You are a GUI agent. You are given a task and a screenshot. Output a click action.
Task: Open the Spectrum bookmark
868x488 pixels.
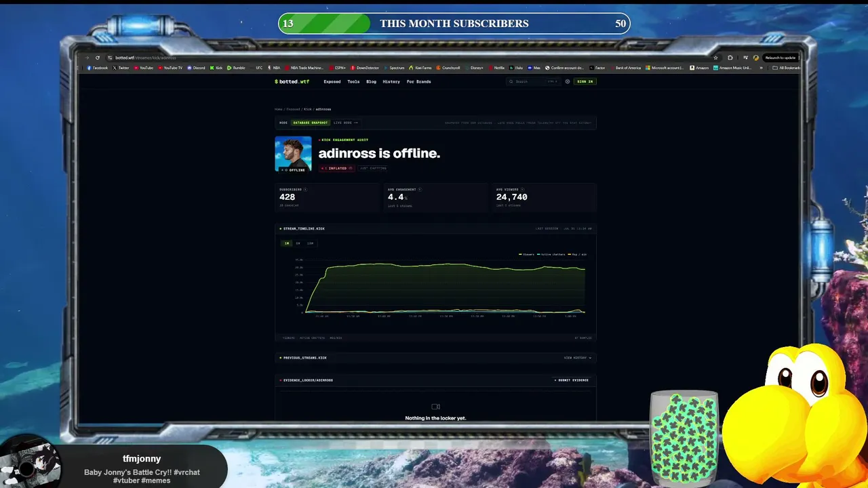click(x=394, y=68)
